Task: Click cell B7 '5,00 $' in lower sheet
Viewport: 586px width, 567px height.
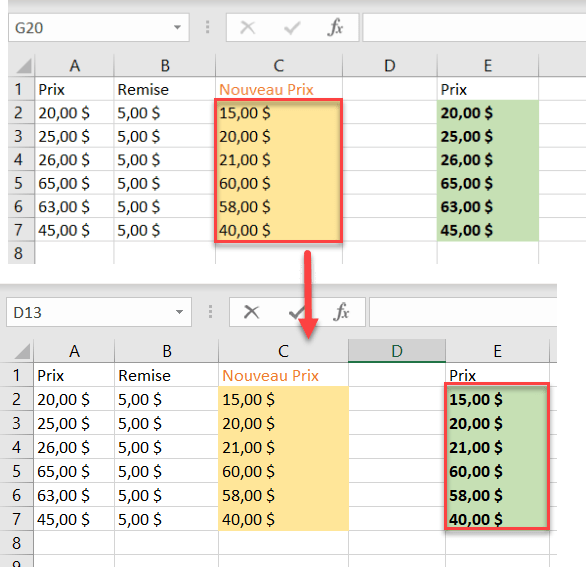Action: [x=166, y=519]
